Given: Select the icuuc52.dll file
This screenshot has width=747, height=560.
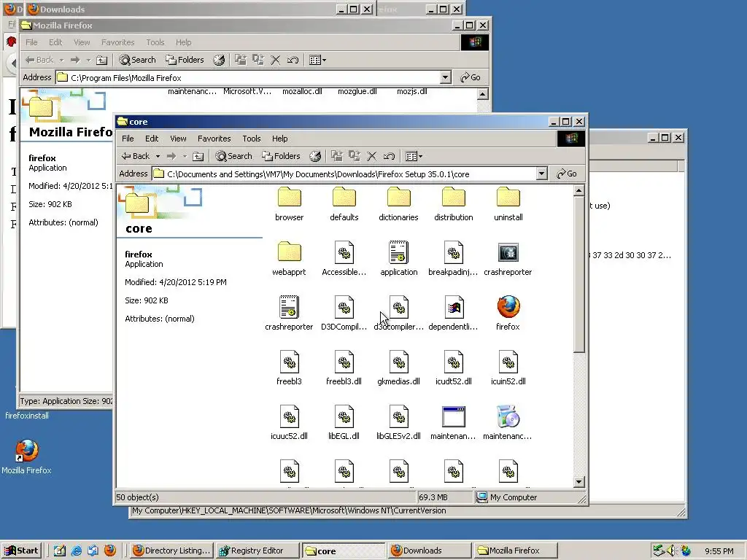Looking at the screenshot, I should click(289, 423).
